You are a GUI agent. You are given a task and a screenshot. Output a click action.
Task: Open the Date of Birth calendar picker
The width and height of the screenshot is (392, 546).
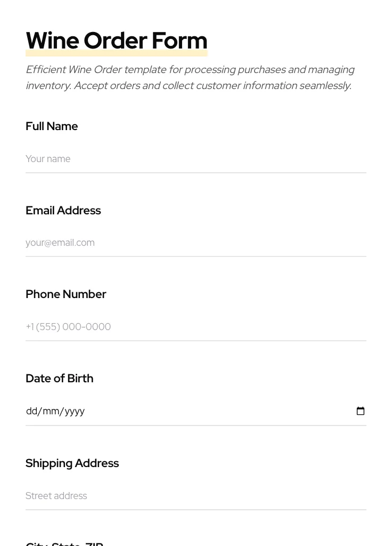361,411
